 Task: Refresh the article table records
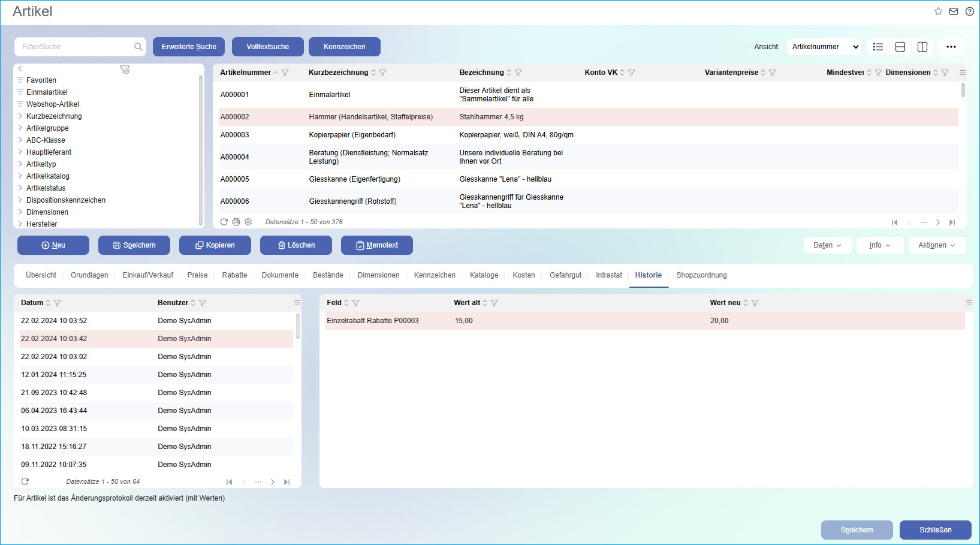point(224,222)
